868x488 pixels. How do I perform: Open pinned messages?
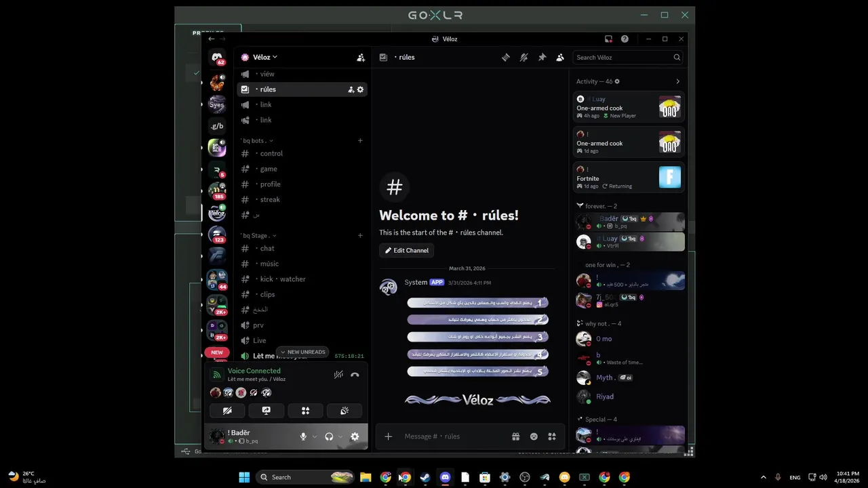pos(542,58)
